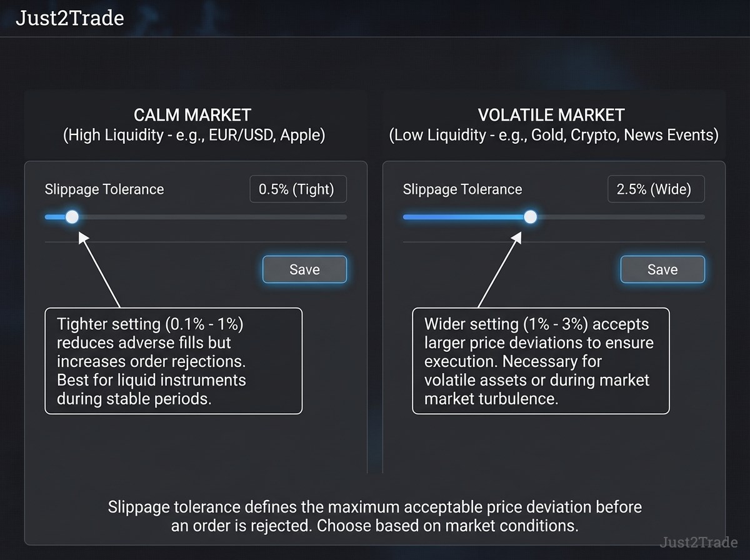Click the Low Liquidity subtitle text
750x560 pixels.
(x=554, y=135)
